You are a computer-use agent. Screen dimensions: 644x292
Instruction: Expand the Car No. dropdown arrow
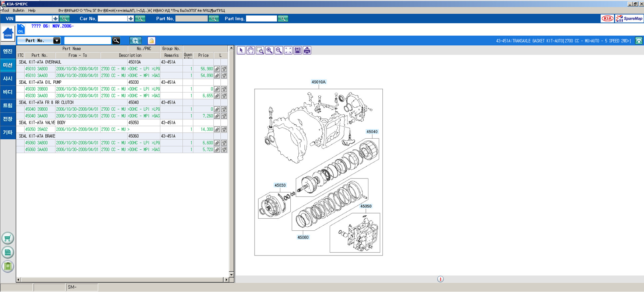pyautogui.click(x=130, y=18)
